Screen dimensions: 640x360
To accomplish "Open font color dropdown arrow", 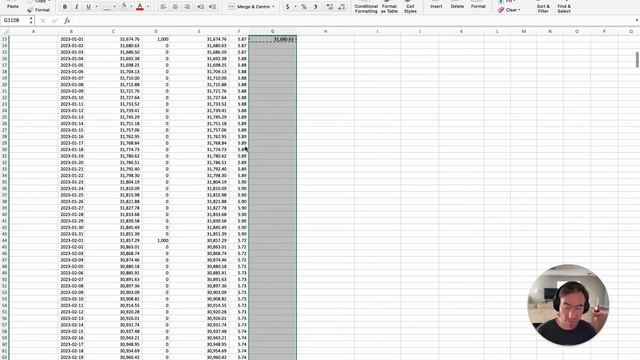I will (148, 7).
